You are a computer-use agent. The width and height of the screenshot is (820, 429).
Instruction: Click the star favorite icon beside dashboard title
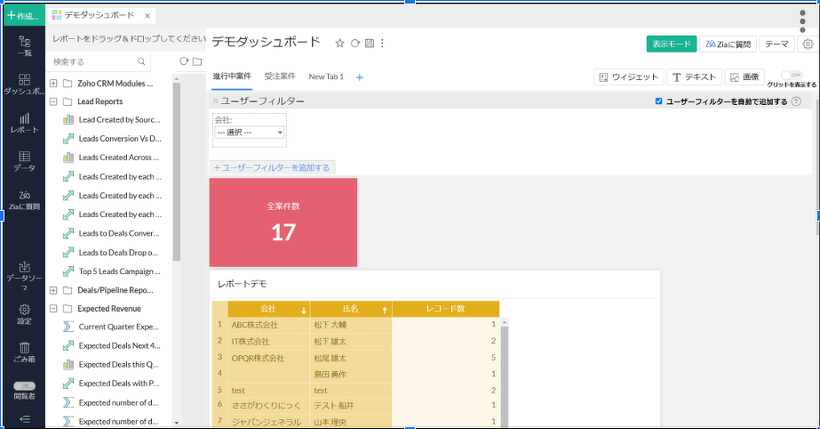coord(339,43)
